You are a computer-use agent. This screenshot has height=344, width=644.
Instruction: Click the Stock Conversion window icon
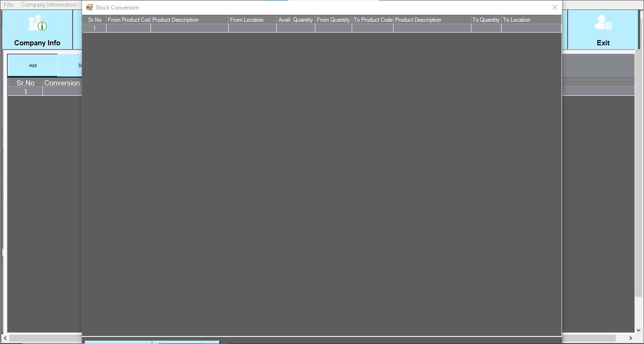[x=90, y=8]
